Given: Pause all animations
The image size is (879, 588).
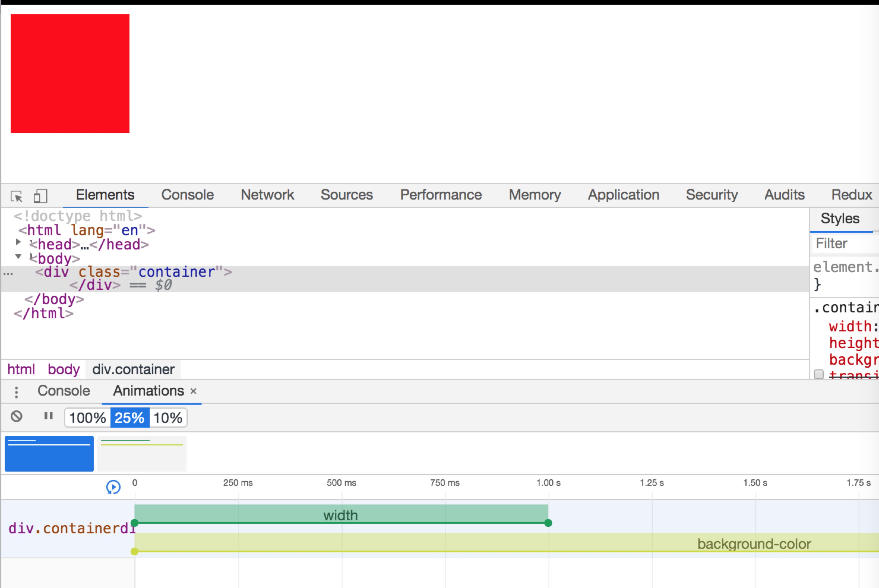Looking at the screenshot, I should (x=48, y=416).
